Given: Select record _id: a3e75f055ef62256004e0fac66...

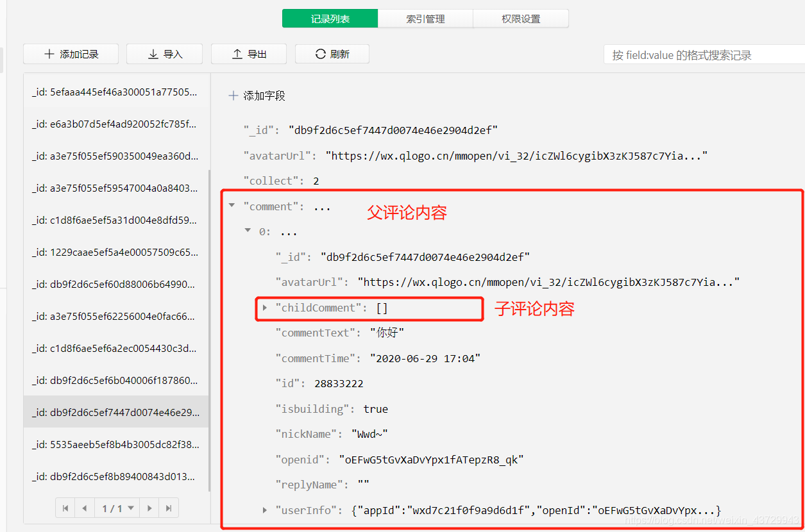Looking at the screenshot, I should 115,317.
